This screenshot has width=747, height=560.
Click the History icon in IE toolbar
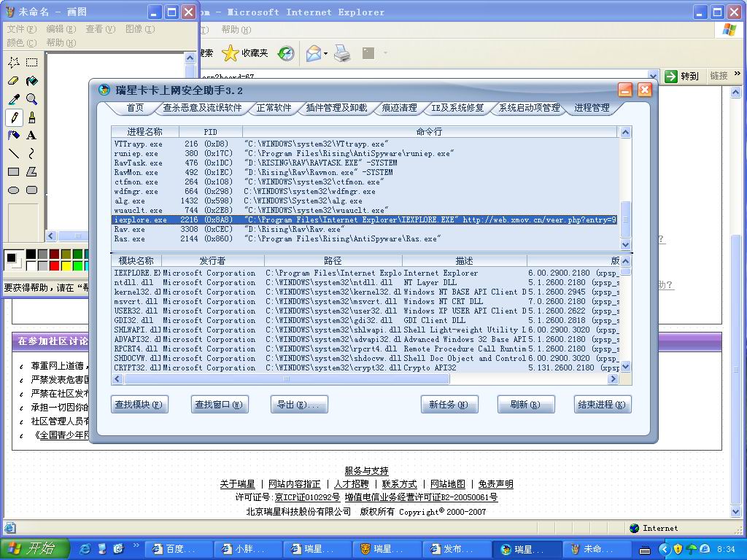click(x=286, y=53)
